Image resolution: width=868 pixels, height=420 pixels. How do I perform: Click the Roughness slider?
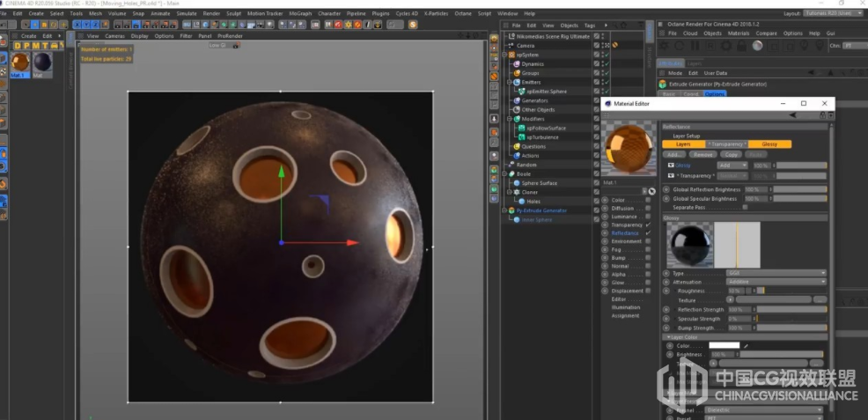point(791,291)
